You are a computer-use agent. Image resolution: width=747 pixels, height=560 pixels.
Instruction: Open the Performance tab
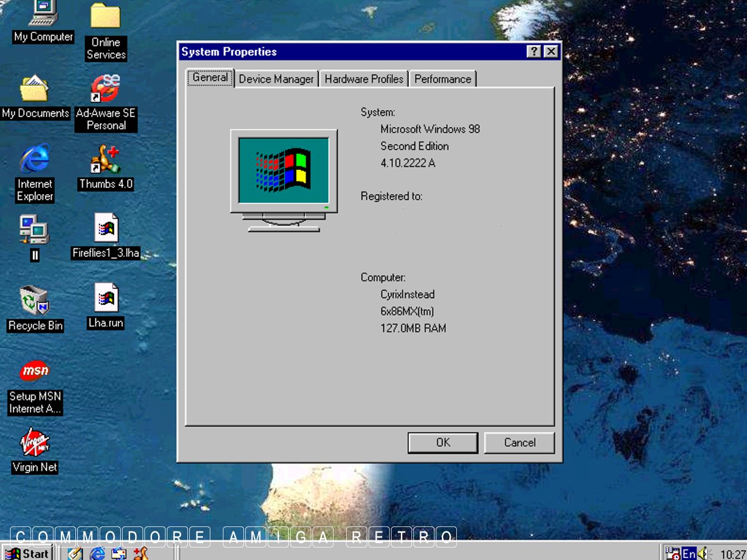pyautogui.click(x=443, y=79)
